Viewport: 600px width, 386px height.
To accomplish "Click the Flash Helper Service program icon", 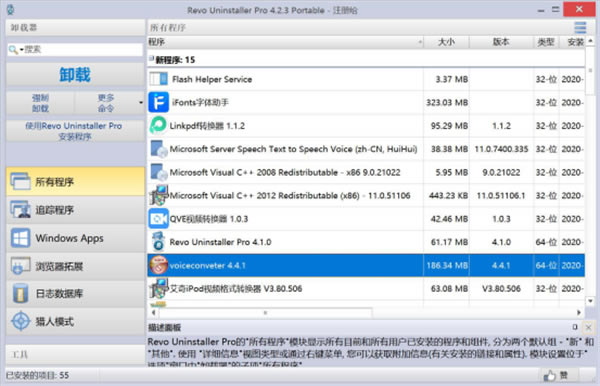I will 158,79.
